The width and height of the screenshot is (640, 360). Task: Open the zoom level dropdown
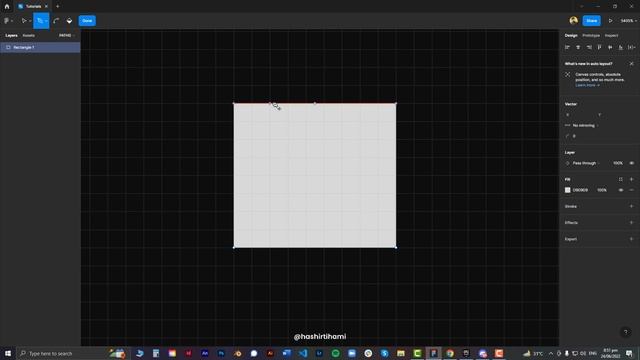[629, 20]
